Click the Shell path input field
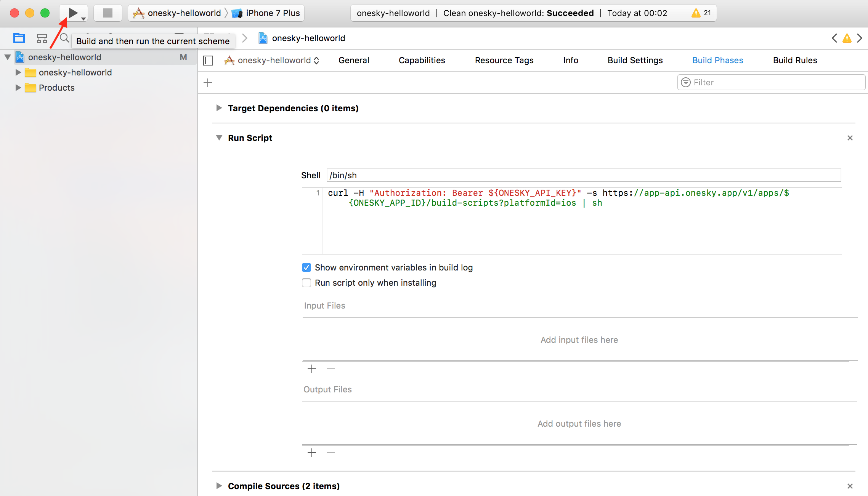868x496 pixels. (x=584, y=175)
